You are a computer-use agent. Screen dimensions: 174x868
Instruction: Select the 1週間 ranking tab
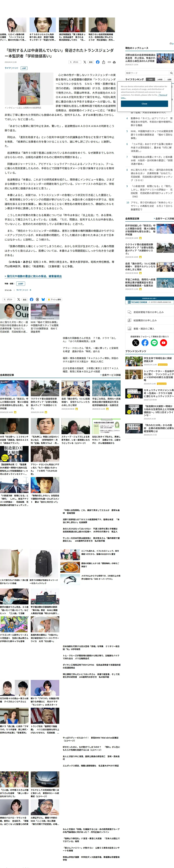[169, 80]
